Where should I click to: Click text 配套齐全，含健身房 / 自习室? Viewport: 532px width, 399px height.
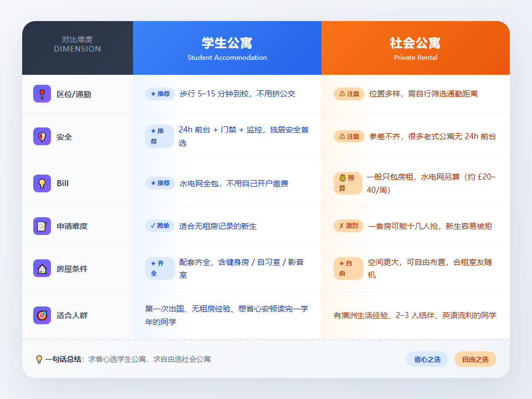(x=229, y=262)
